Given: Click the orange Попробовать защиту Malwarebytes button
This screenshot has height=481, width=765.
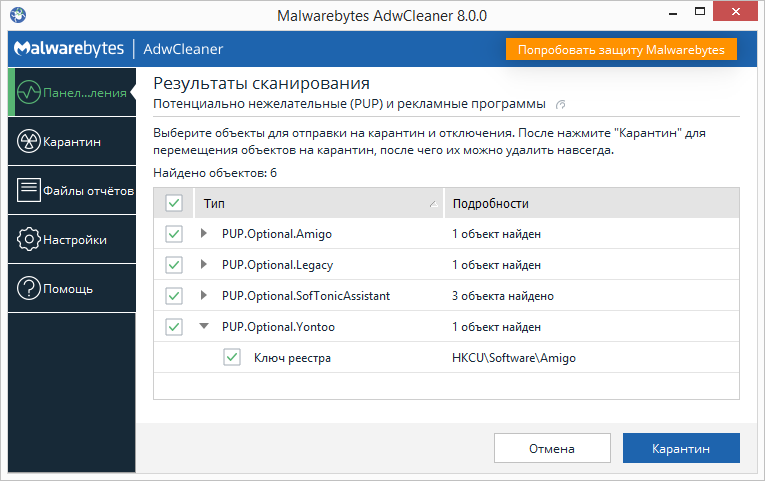Looking at the screenshot, I should point(621,49).
